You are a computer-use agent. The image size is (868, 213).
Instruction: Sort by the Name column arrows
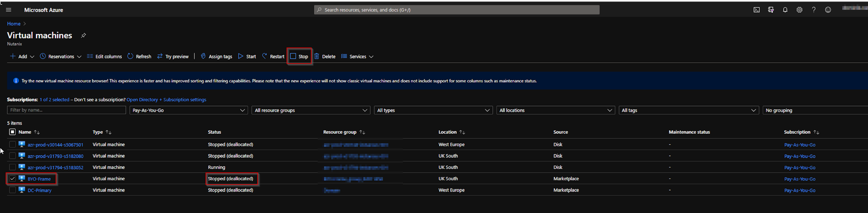pos(37,132)
